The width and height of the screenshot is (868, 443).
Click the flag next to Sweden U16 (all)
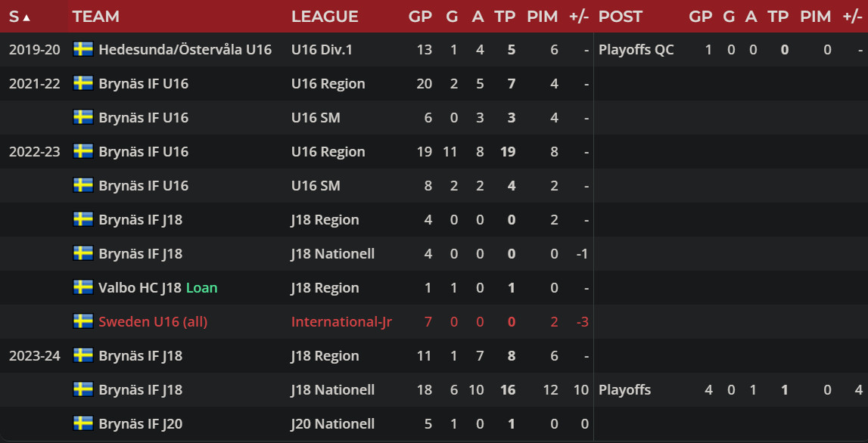tap(82, 321)
